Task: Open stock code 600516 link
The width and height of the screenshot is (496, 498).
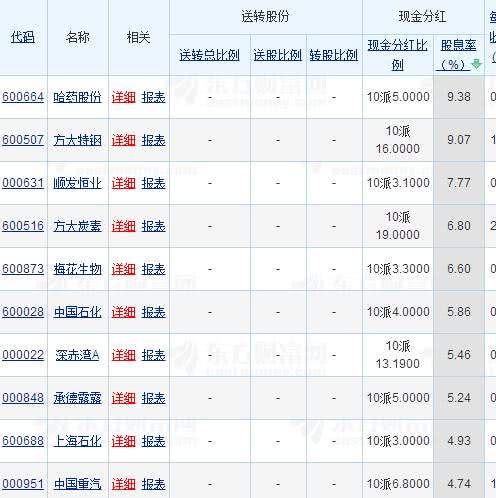Action: point(23,226)
